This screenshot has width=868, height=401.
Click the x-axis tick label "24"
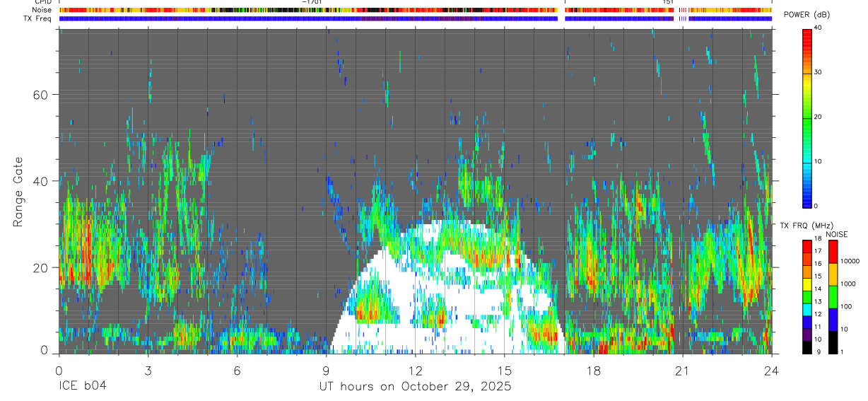(x=771, y=370)
